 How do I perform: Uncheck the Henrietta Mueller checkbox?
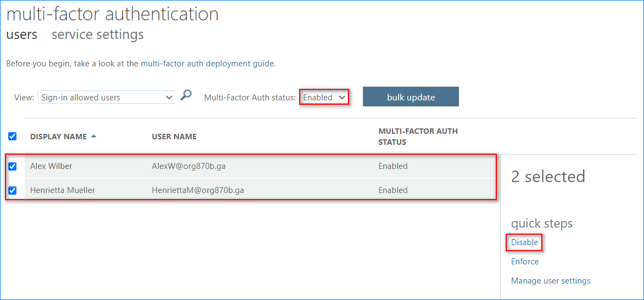click(x=12, y=190)
